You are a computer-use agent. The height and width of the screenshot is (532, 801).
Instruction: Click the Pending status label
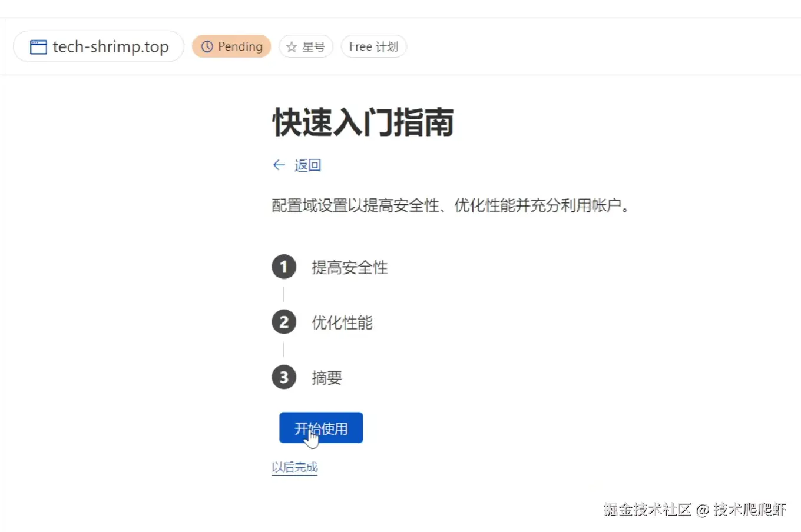point(240,46)
